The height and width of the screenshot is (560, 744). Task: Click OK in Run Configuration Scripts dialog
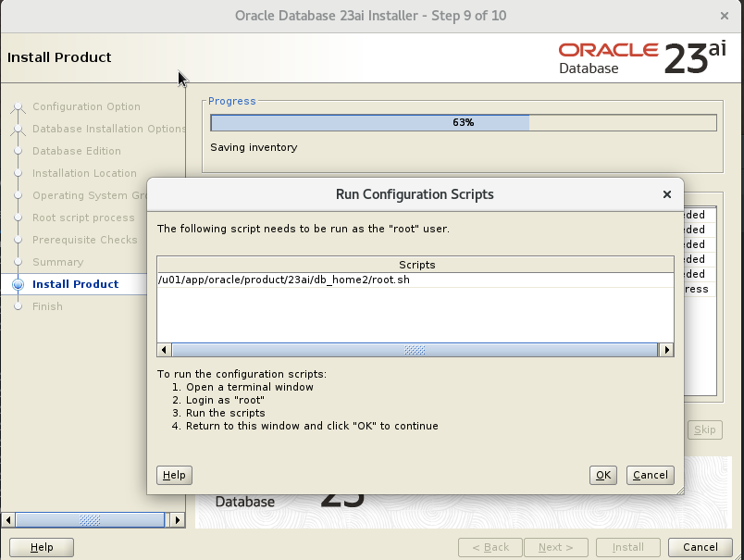coord(603,475)
